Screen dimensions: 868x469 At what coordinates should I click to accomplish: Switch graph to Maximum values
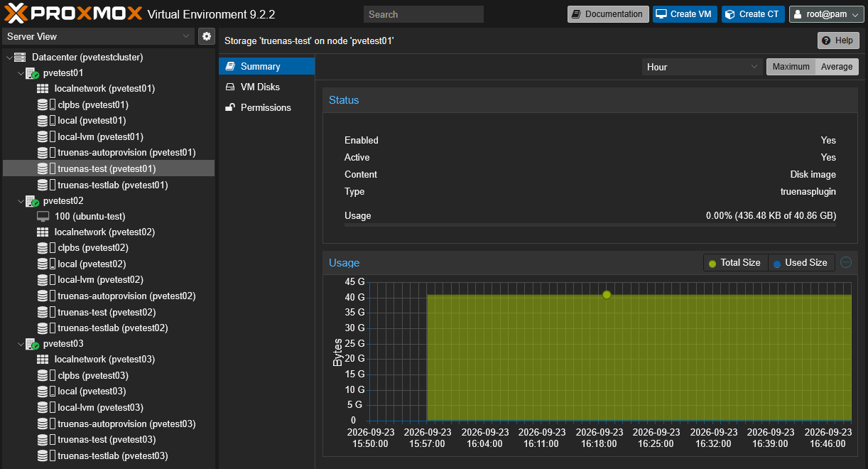pos(791,67)
